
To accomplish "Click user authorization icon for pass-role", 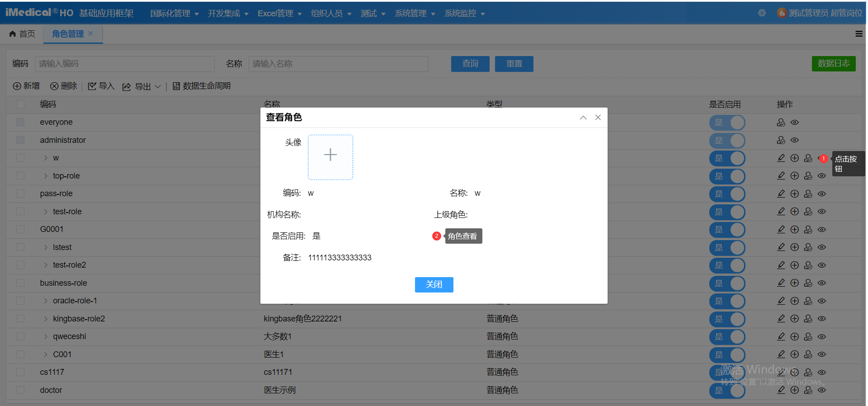I will [x=808, y=194].
